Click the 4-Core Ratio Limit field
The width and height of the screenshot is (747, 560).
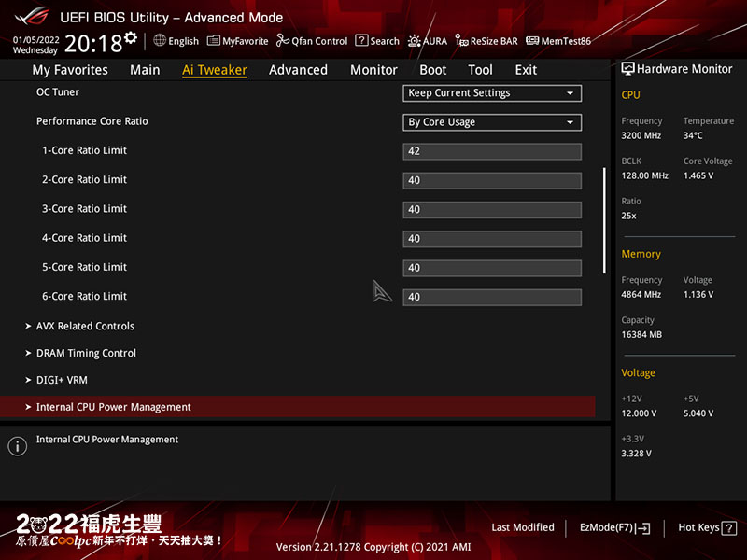point(492,239)
